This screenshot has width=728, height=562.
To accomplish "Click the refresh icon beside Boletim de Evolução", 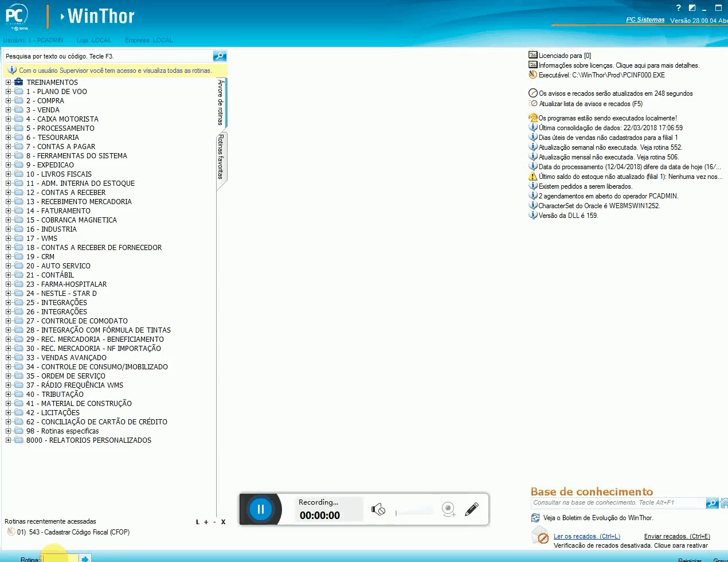I will 535,518.
